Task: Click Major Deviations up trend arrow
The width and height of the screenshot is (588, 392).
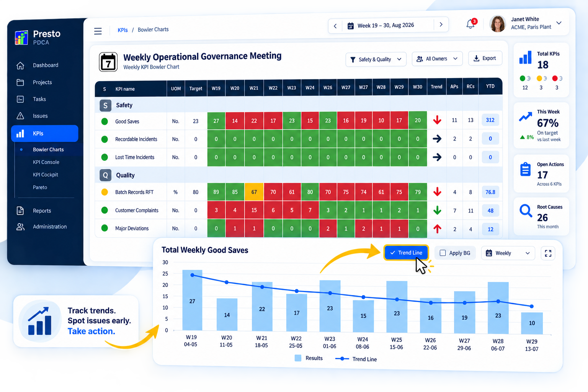Action: pos(437,229)
